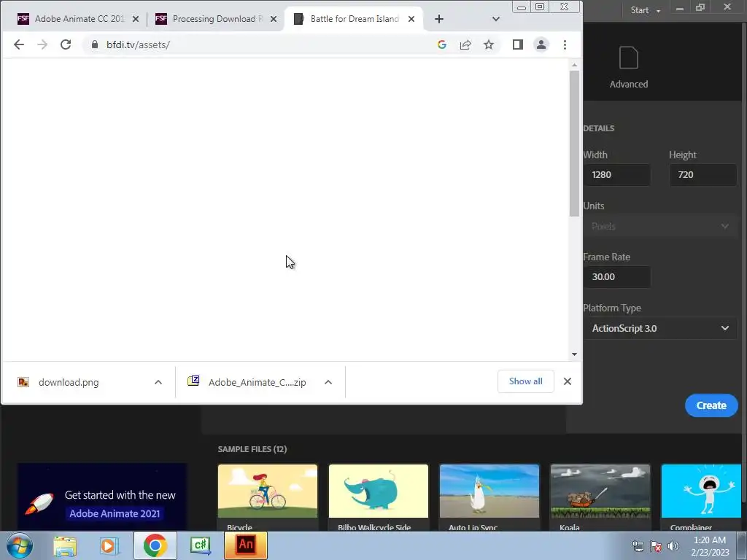Reload the bfdi.tv page
This screenshot has width=747, height=560.
pos(66,44)
